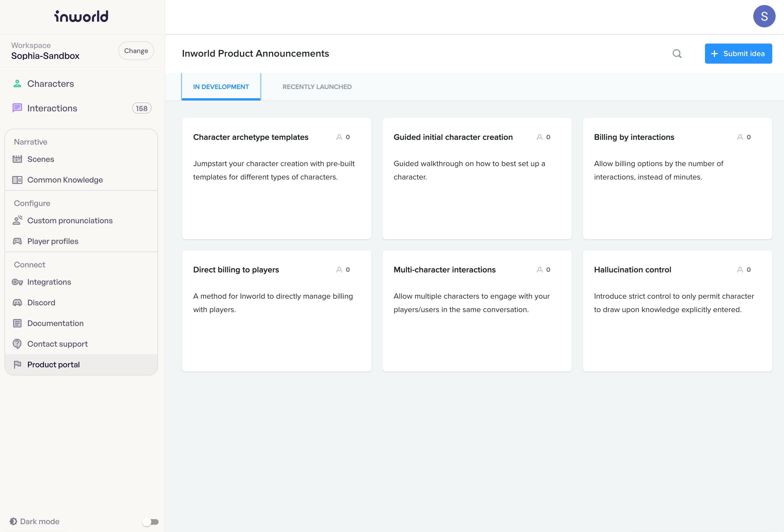Open Characters via its person icon

click(x=17, y=84)
